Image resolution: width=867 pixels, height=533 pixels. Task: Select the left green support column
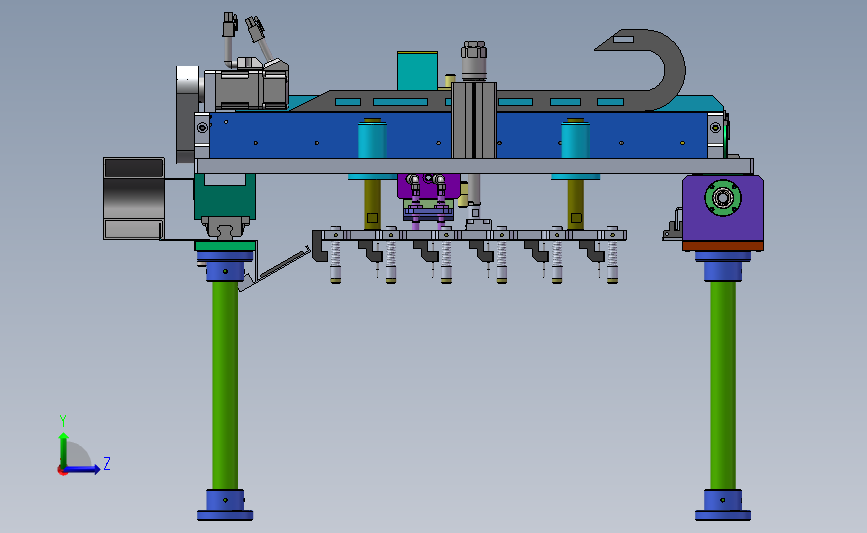click(225, 385)
